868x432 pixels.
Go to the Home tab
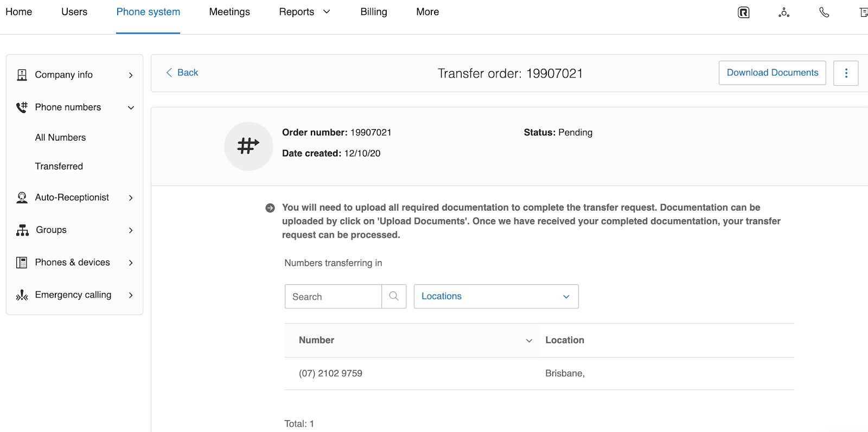(x=19, y=12)
